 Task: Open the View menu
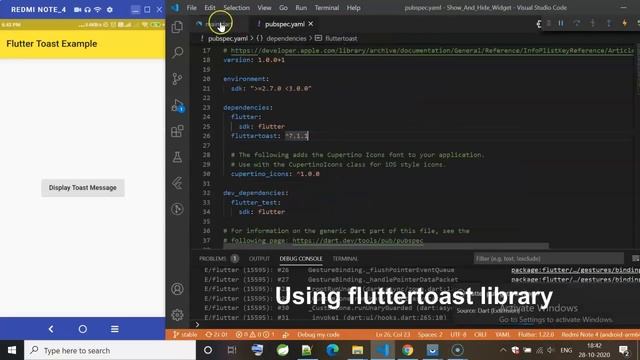264,8
